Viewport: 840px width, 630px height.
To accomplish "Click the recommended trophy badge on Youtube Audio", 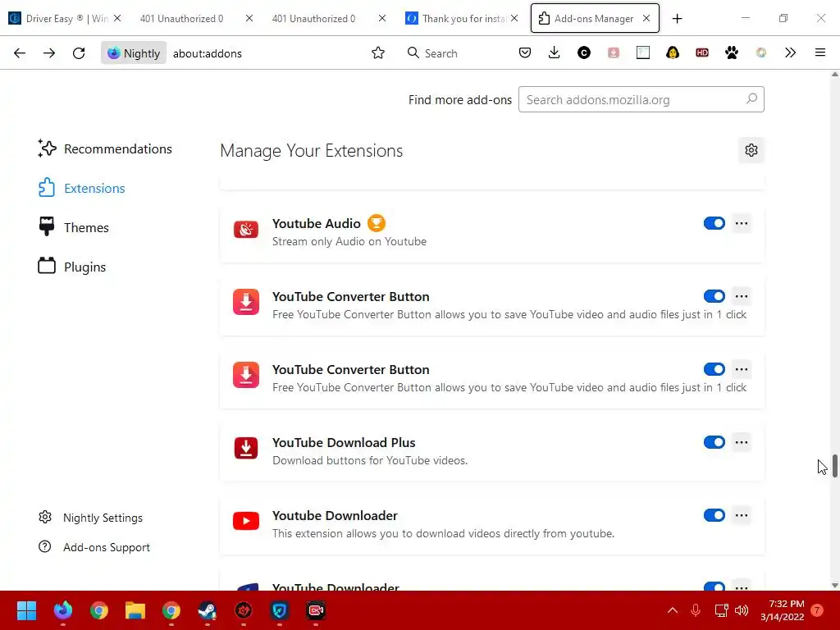I will tap(376, 223).
